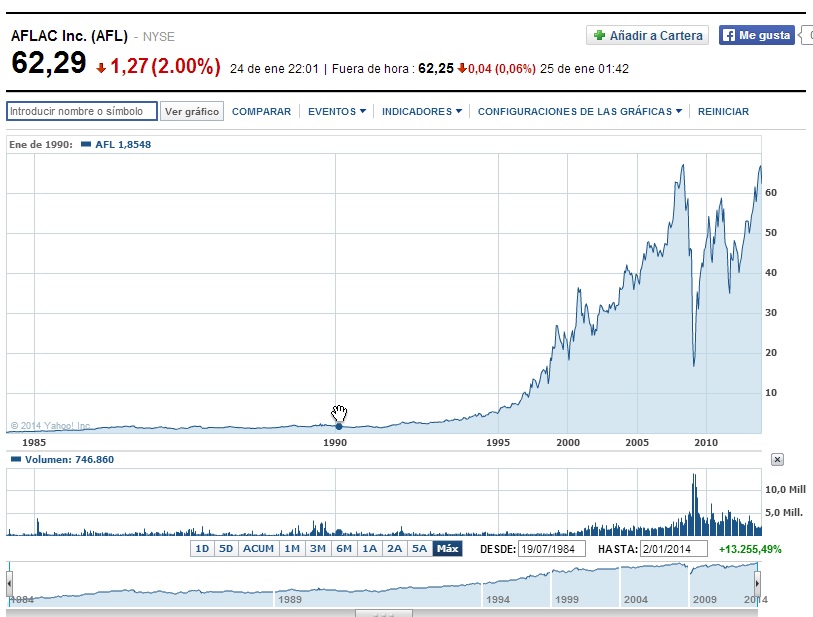Click the Volumen: 746.860 label
Viewport: 813px width, 617px height.
[x=69, y=459]
